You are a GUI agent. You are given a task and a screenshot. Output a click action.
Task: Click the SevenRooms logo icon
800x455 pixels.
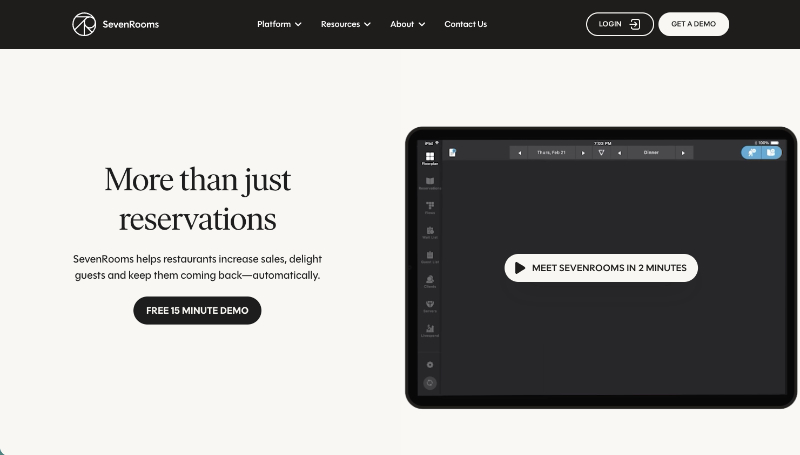(x=84, y=24)
